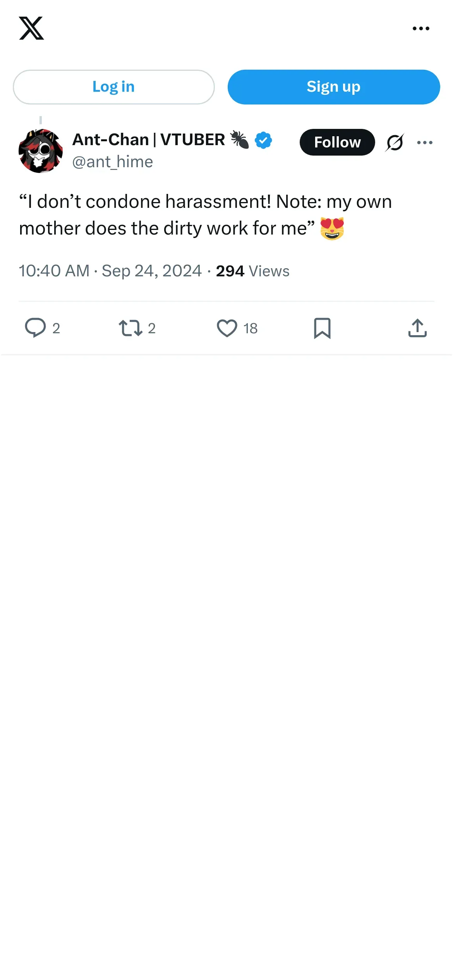Click the 294 Views count
This screenshot has width=453, height=980.
(x=252, y=271)
